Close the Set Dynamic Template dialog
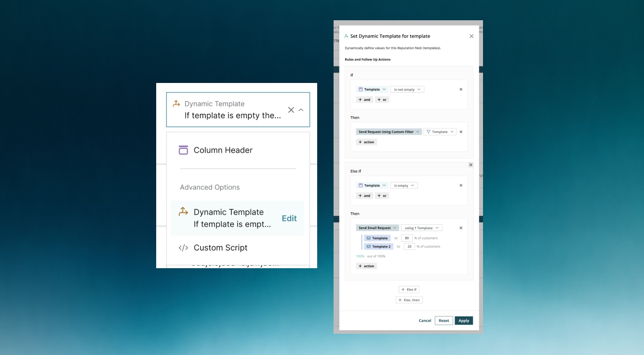644x355 pixels. (x=471, y=36)
